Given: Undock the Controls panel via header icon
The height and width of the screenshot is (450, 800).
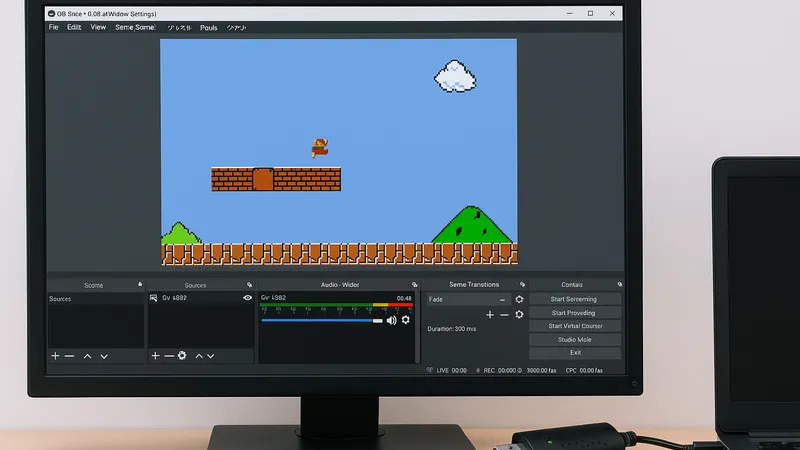Looking at the screenshot, I should pyautogui.click(x=620, y=284).
